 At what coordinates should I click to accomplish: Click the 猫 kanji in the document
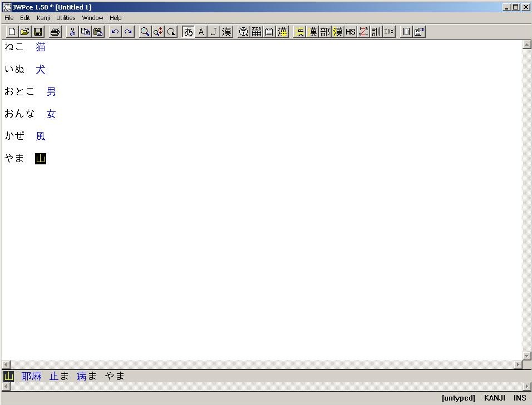click(x=41, y=47)
